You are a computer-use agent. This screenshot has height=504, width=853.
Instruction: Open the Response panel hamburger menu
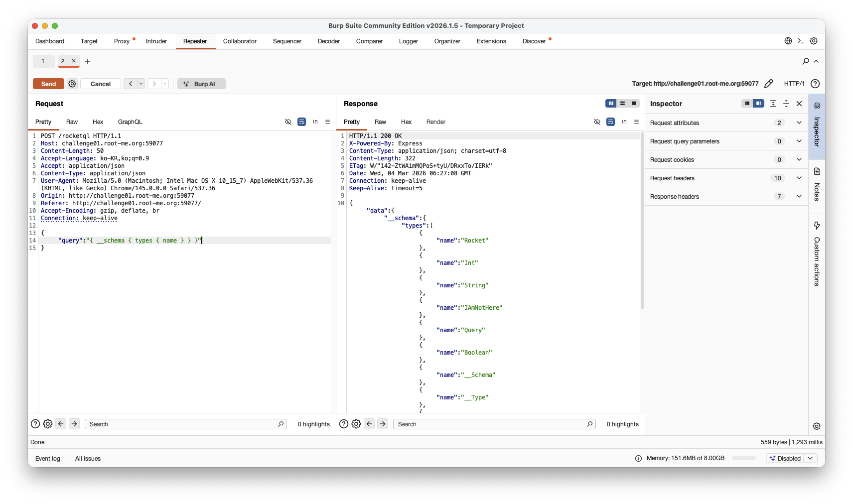(636, 122)
